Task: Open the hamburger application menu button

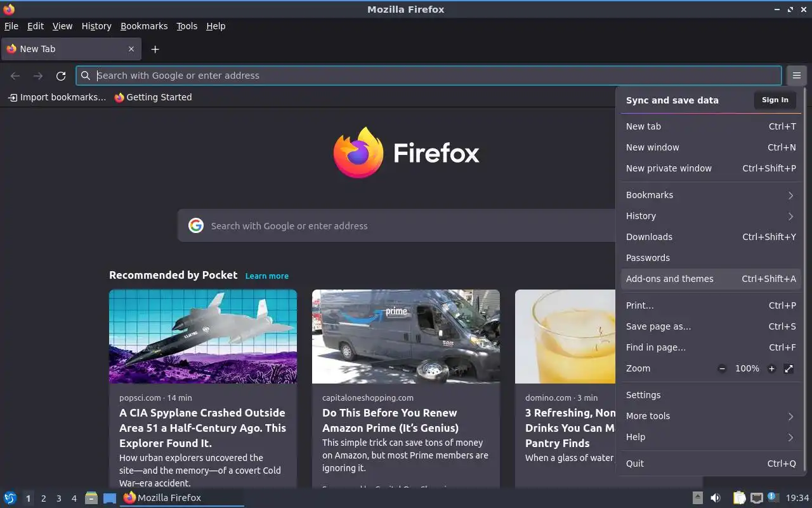Action: 796,76
